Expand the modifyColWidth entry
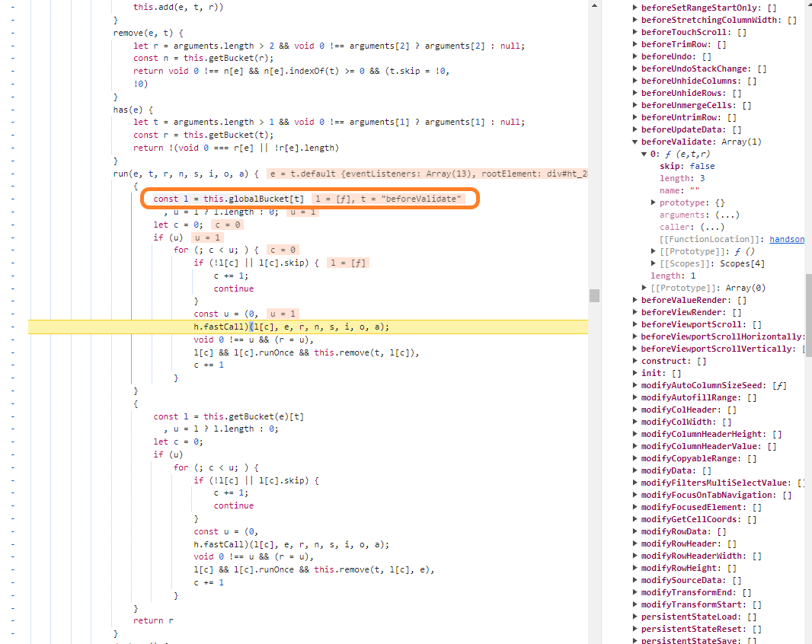The width and height of the screenshot is (812, 644). click(x=635, y=422)
